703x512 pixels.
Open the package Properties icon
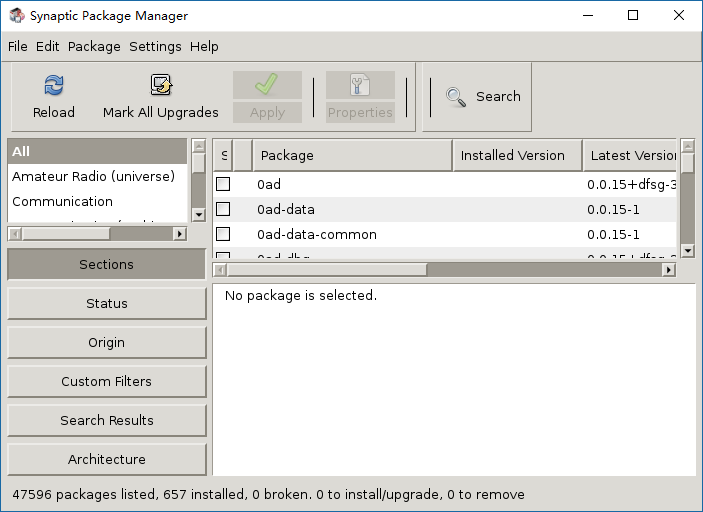click(360, 85)
